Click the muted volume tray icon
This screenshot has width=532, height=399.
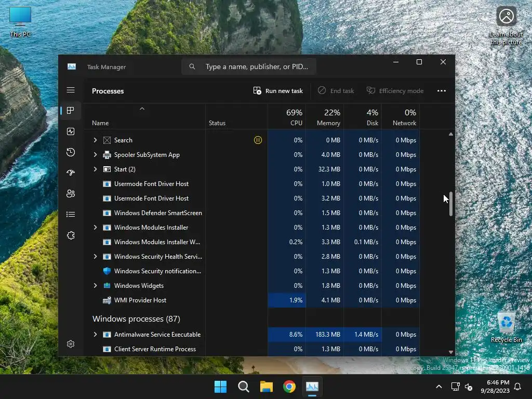(x=469, y=387)
